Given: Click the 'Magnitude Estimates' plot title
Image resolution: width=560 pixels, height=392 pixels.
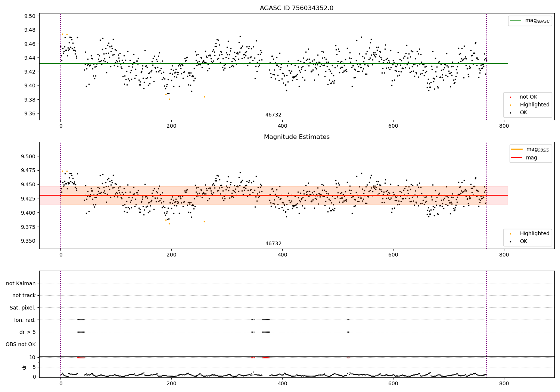Looking at the screenshot, I should pyautogui.click(x=297, y=137).
